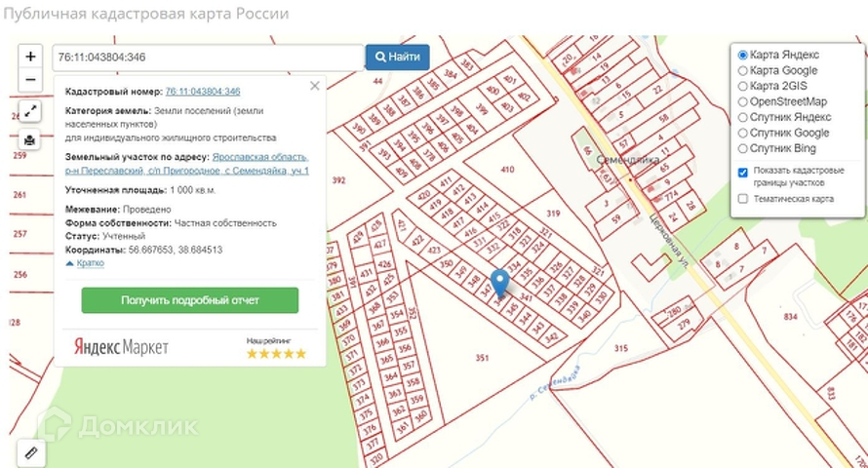Viewport: 868px width, 468px height.
Task: Click the Публичная кадастровая карта России title
Action: [x=146, y=14]
